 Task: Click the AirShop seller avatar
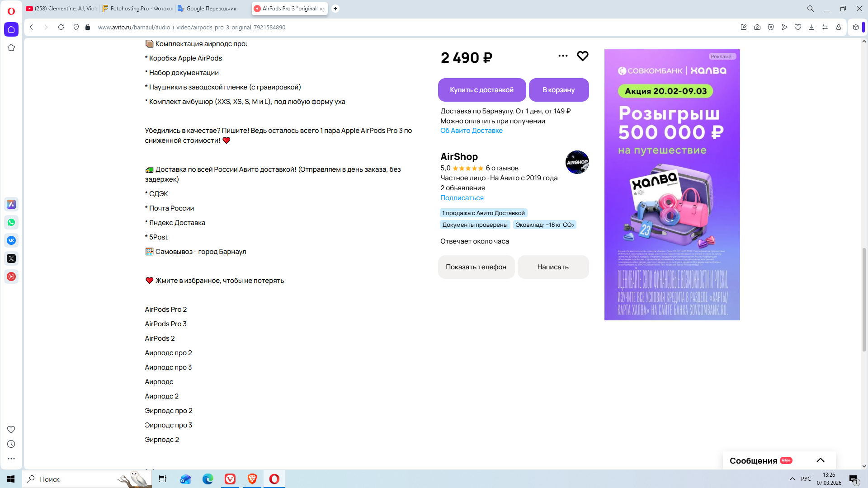coord(577,162)
